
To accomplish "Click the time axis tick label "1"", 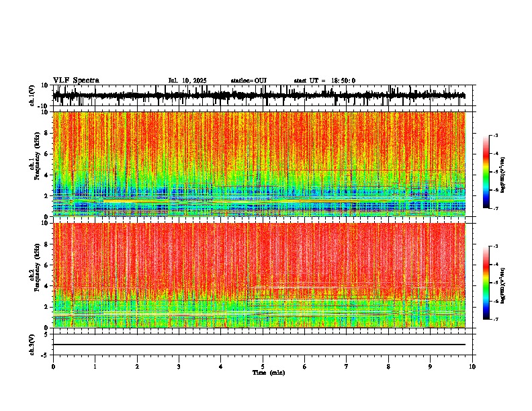I will coord(95,367).
